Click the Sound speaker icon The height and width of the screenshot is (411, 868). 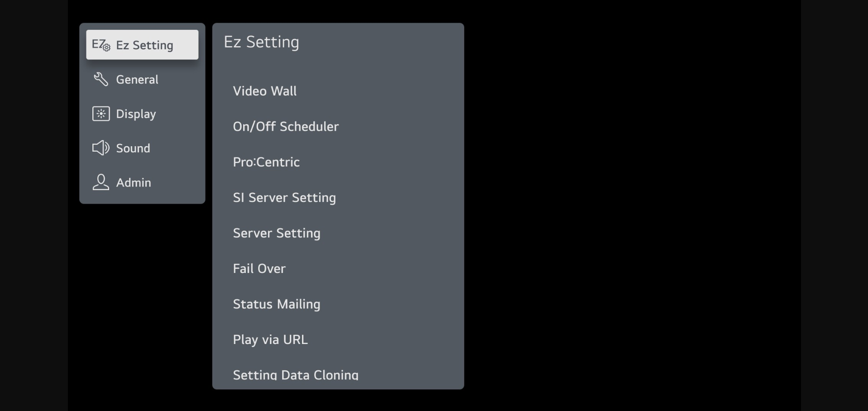click(x=101, y=148)
